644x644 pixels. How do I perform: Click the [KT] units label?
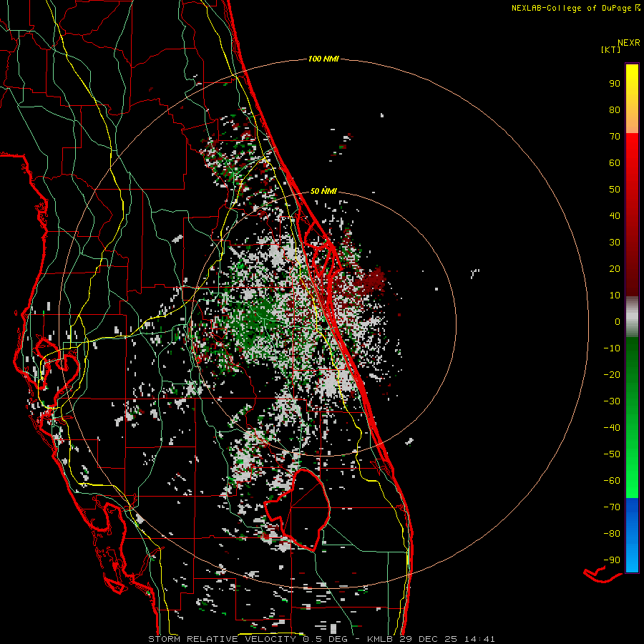[x=611, y=49]
